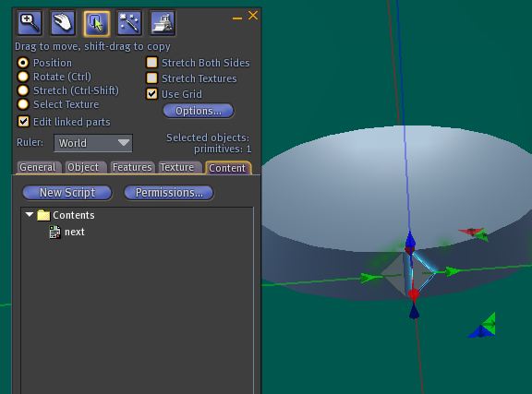Toggle Edit linked parts checkbox
The image size is (532, 394).
click(23, 122)
